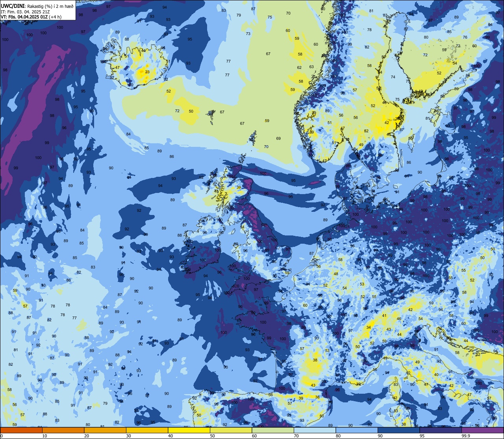
Task: Click the 70–80 pale blue legend swatch
Action: 315,430
